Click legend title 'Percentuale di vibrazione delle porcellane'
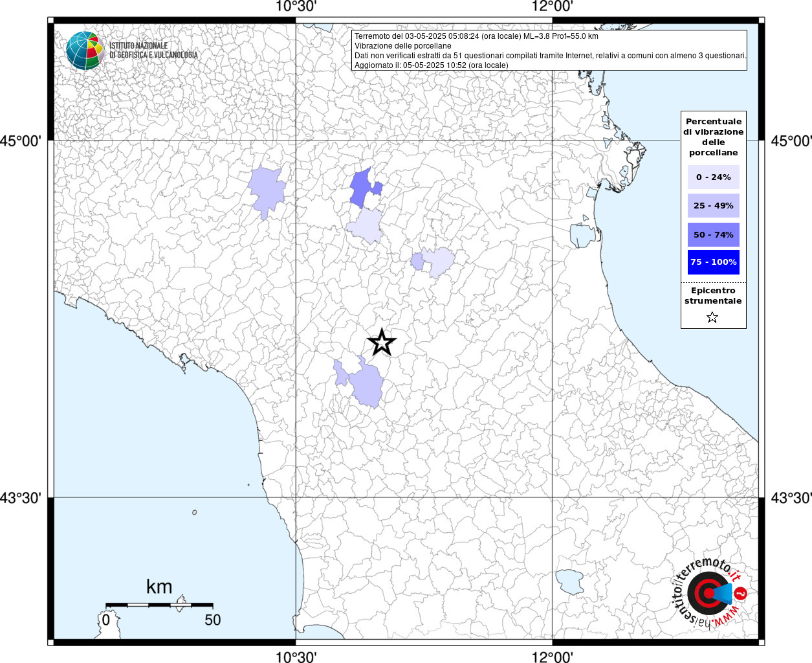 click(x=713, y=137)
